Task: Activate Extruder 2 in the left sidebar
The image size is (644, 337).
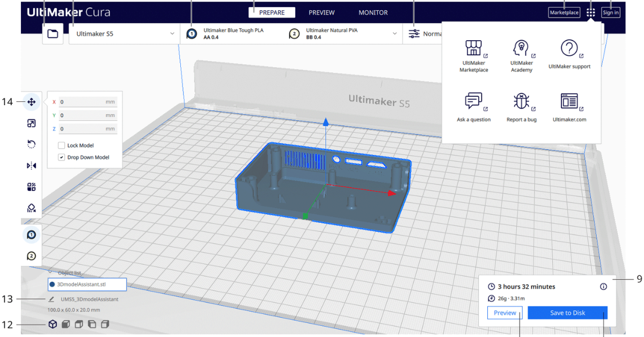Action: coord(31,256)
